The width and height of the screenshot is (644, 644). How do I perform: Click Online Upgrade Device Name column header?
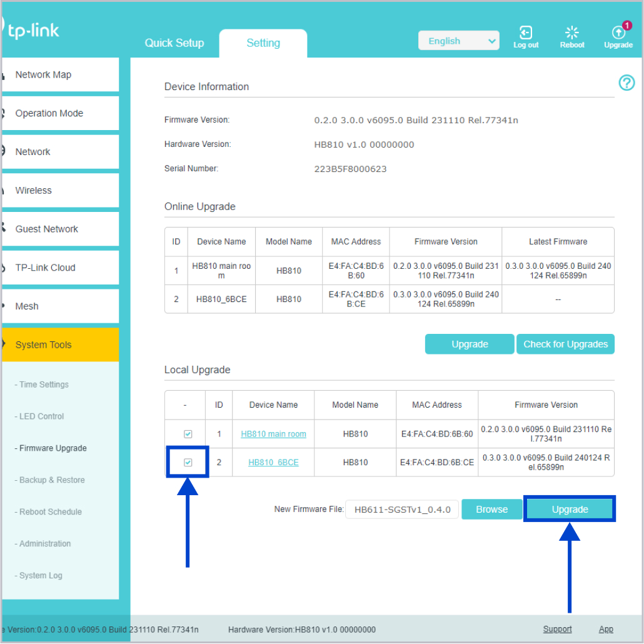pos(221,241)
